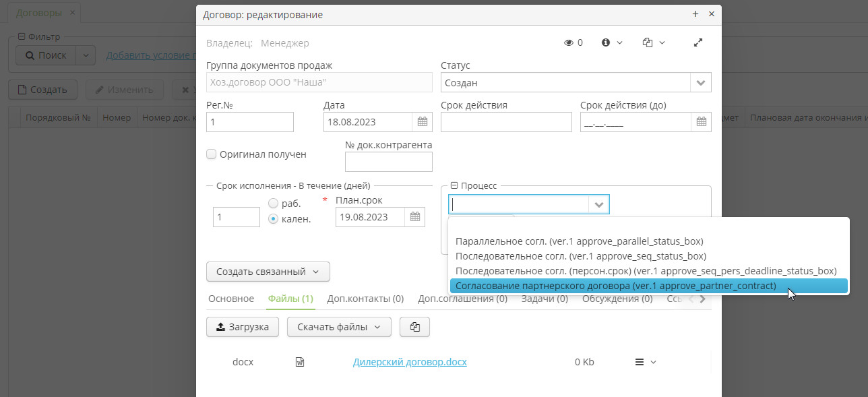Switch to the Задачи (0) tab
Image resolution: width=868 pixels, height=397 pixels.
(x=545, y=298)
